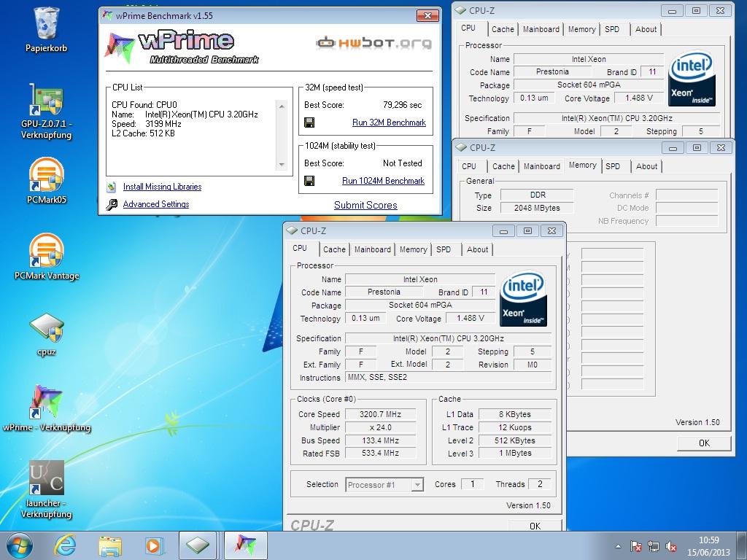This screenshot has width=747, height=560.
Task: Switch to wPrime in the taskbar
Action: [245, 545]
